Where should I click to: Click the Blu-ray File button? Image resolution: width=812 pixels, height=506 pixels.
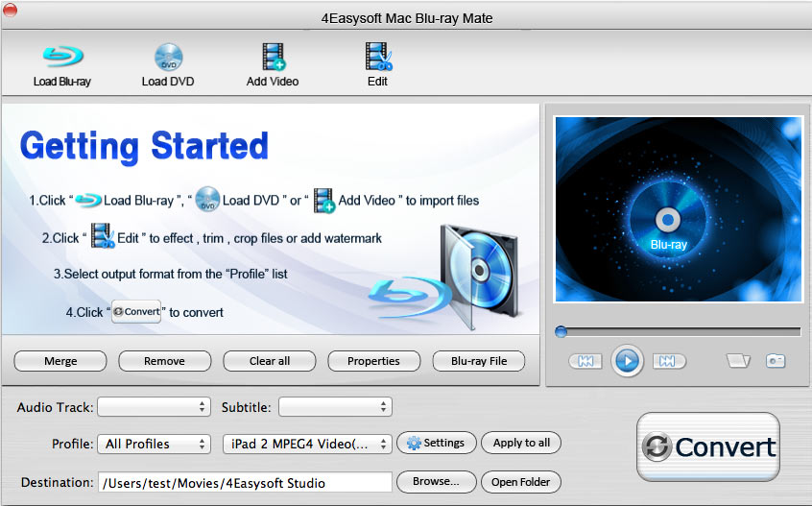tap(479, 361)
